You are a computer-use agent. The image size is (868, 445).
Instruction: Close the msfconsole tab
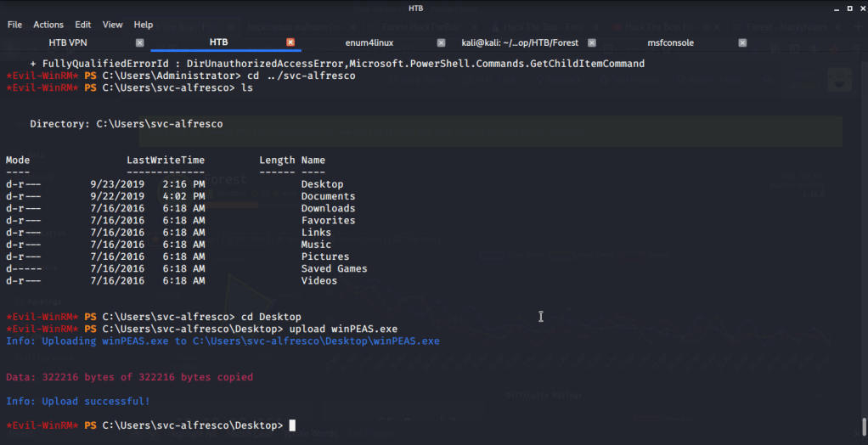click(742, 42)
